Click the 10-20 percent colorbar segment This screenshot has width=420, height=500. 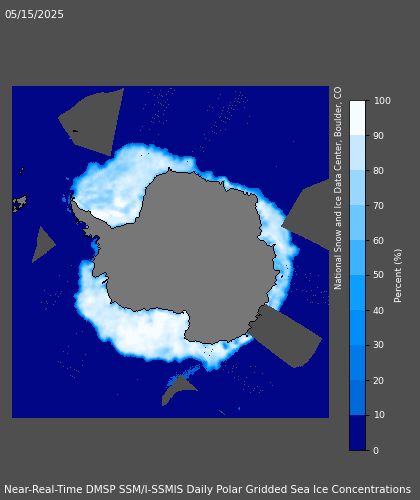357,397
